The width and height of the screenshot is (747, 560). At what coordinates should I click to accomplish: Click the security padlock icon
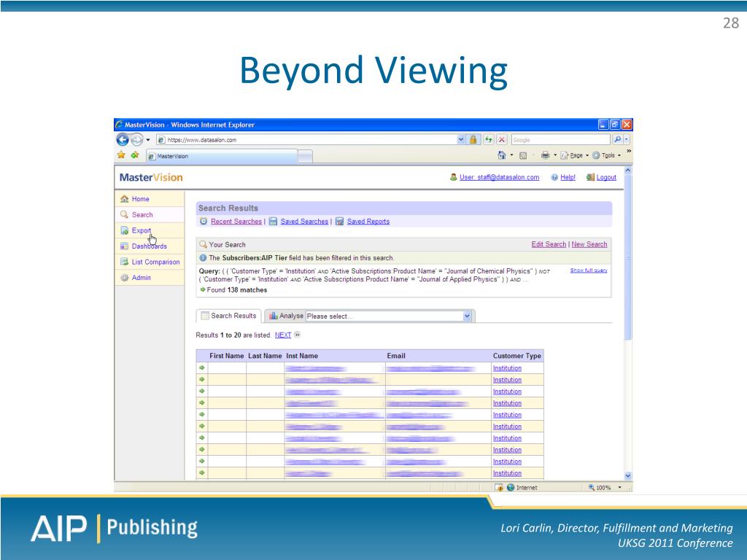[x=473, y=139]
